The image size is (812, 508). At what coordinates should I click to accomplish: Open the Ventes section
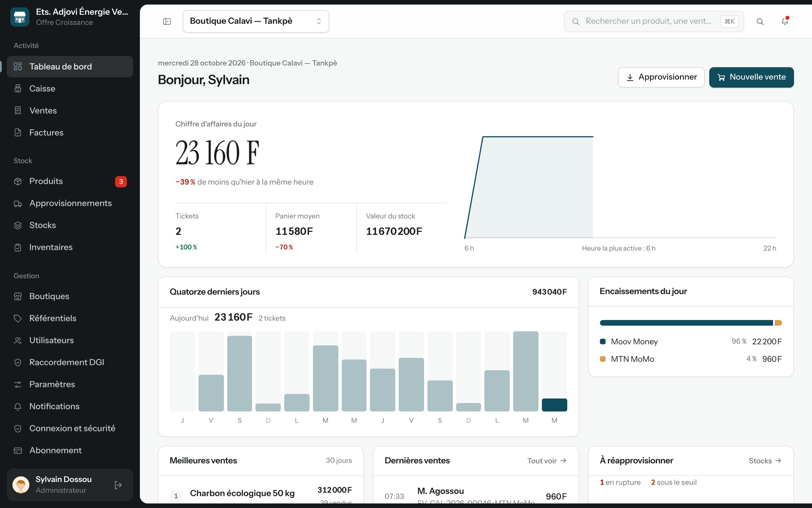click(x=70, y=110)
